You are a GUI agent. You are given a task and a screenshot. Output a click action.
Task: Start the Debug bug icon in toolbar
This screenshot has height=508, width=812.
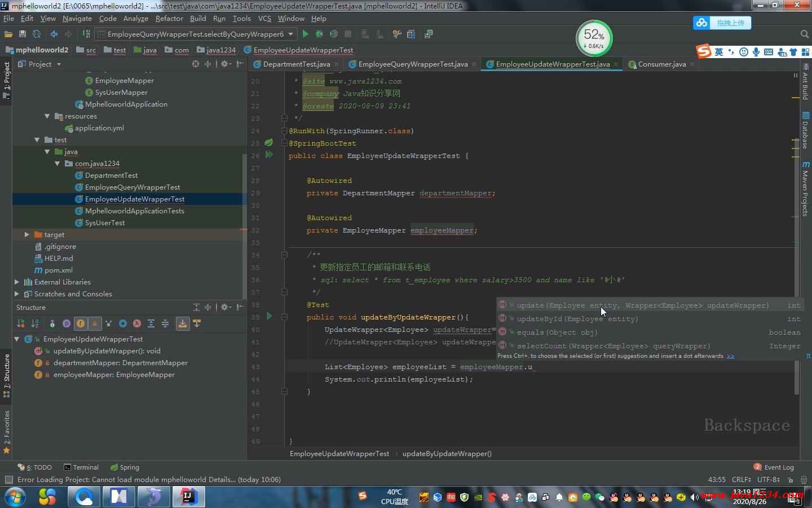click(320, 34)
